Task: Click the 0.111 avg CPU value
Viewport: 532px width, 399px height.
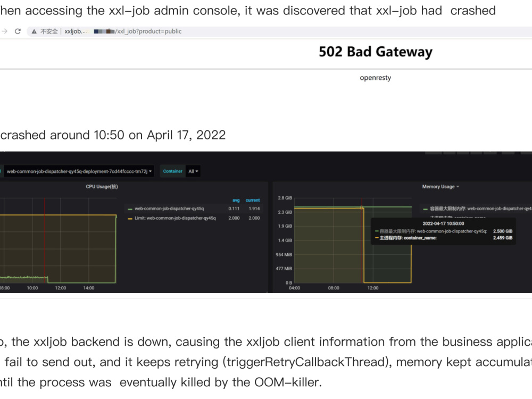Action: pyautogui.click(x=234, y=209)
